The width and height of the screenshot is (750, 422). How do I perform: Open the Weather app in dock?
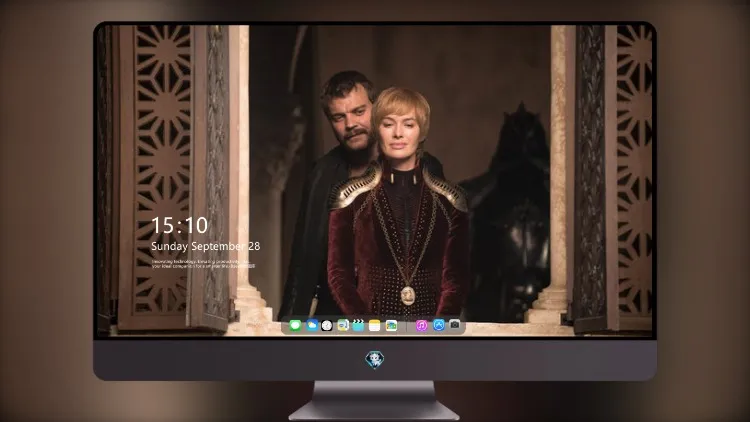pos(312,326)
